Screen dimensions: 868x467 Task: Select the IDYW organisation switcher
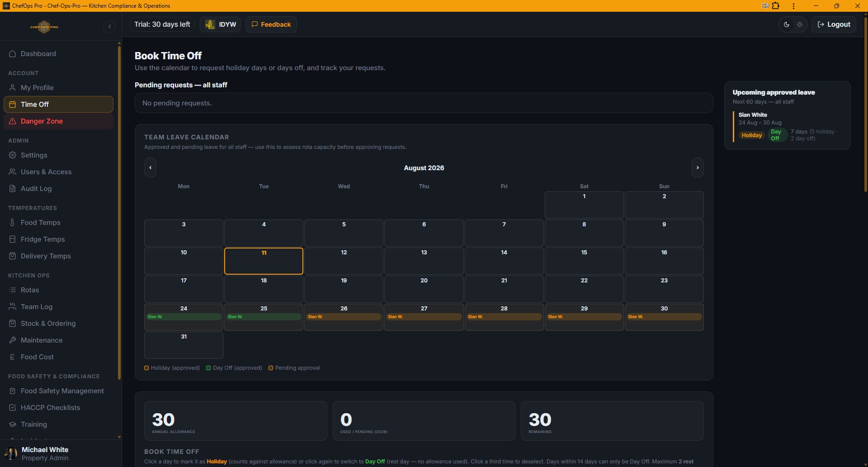pyautogui.click(x=221, y=24)
